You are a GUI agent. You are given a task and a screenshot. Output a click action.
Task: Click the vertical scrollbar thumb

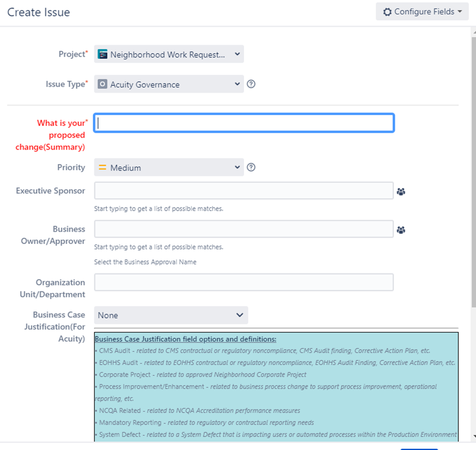pos(474,172)
